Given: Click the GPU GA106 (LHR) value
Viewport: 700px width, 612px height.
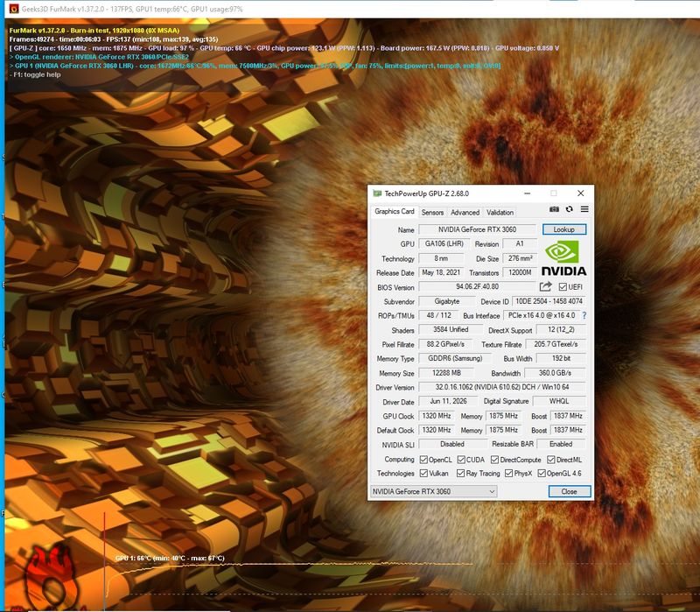Looking at the screenshot, I should click(x=444, y=244).
